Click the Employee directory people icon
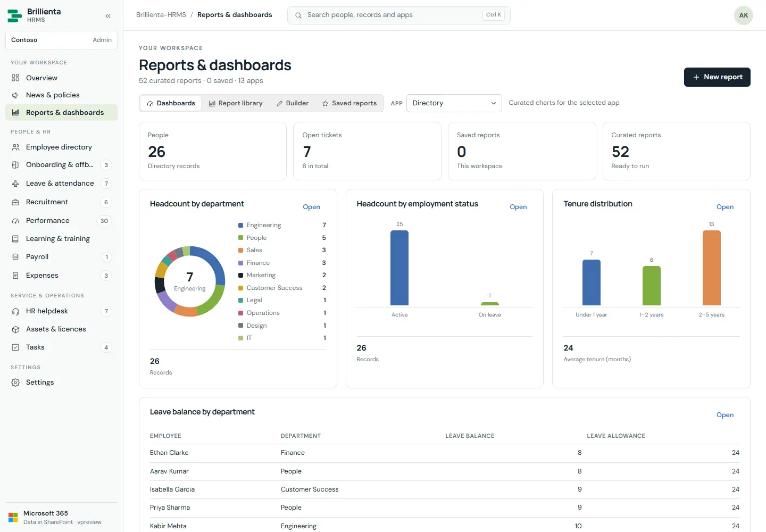This screenshot has width=766, height=532. point(15,147)
